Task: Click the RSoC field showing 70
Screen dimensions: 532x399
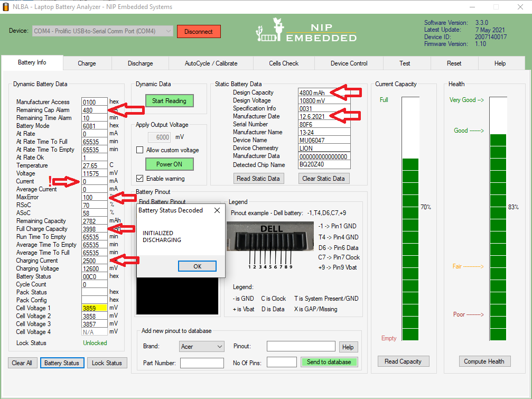Action: point(95,205)
